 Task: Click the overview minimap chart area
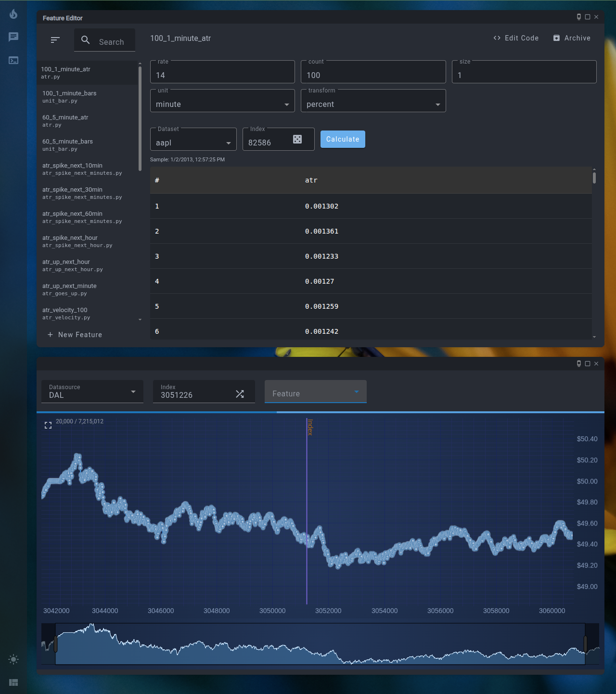(x=321, y=644)
